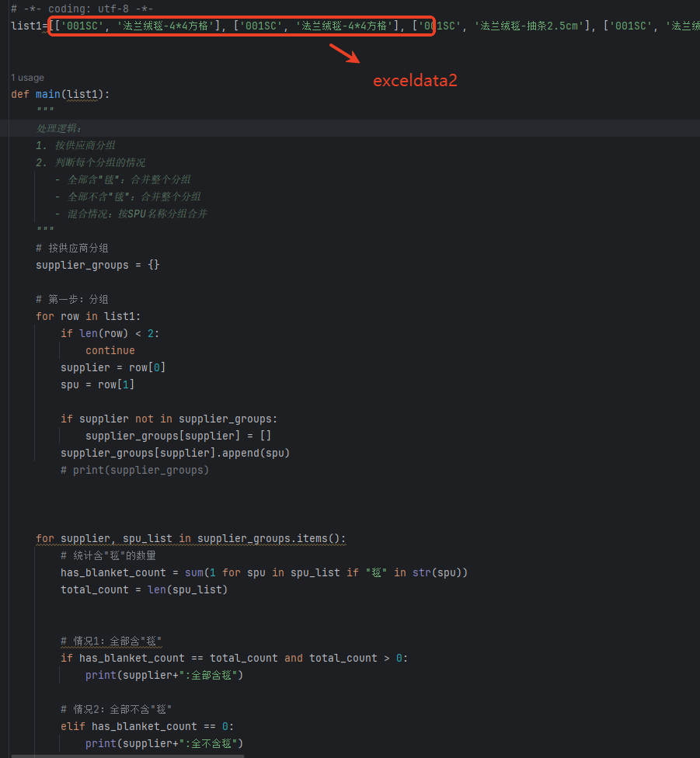
Task: Click the line "supplier_groups[supplier] = []"
Action: tap(179, 436)
